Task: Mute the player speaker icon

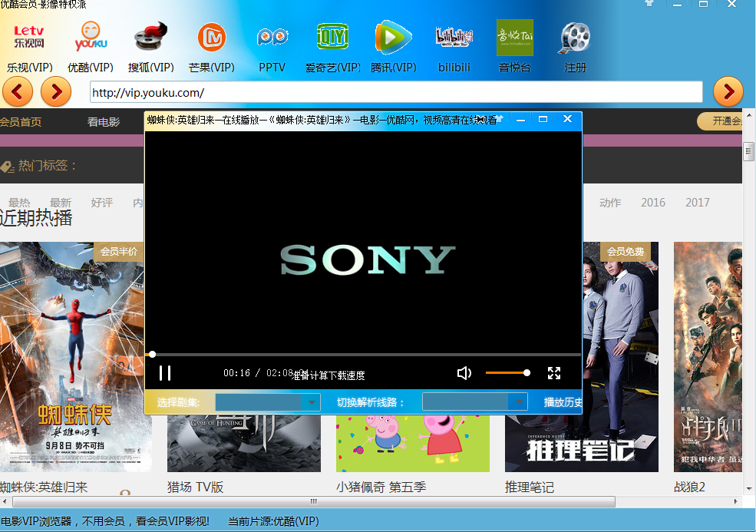Action: [x=464, y=373]
